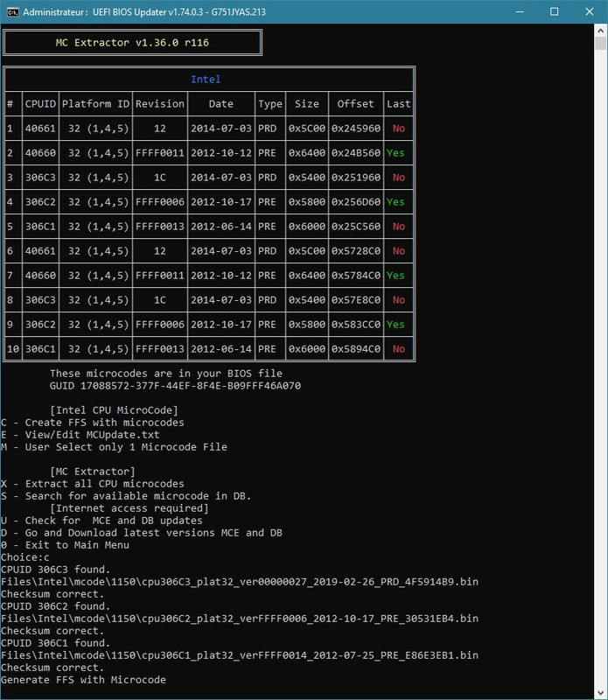Click the 'Size' column header
This screenshot has height=700, width=608.
[307, 104]
